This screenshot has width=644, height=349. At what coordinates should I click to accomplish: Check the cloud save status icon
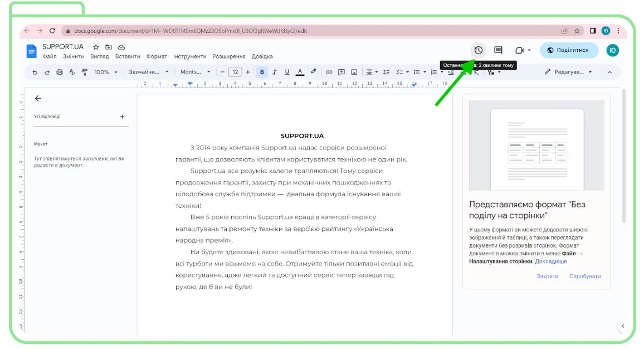point(121,47)
